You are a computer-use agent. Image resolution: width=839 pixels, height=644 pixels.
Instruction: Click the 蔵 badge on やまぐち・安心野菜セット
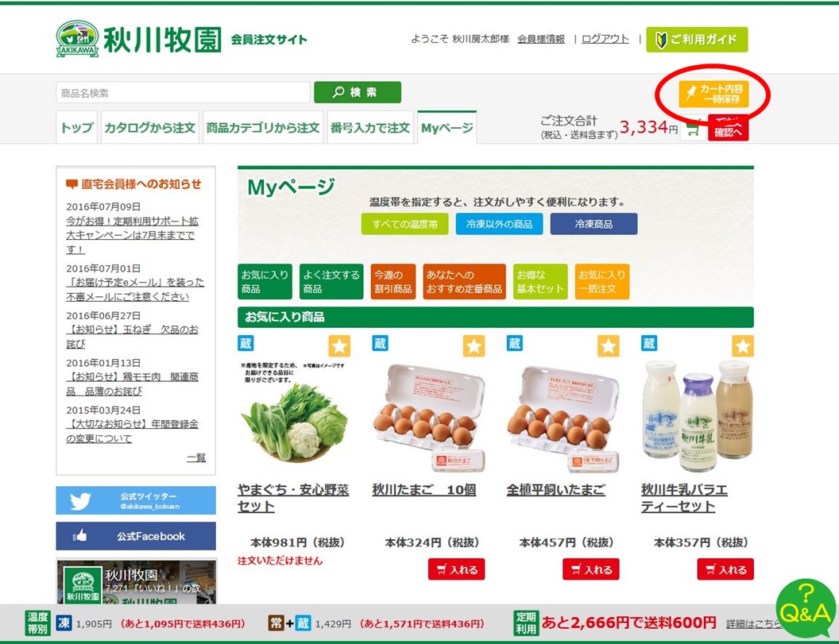246,343
